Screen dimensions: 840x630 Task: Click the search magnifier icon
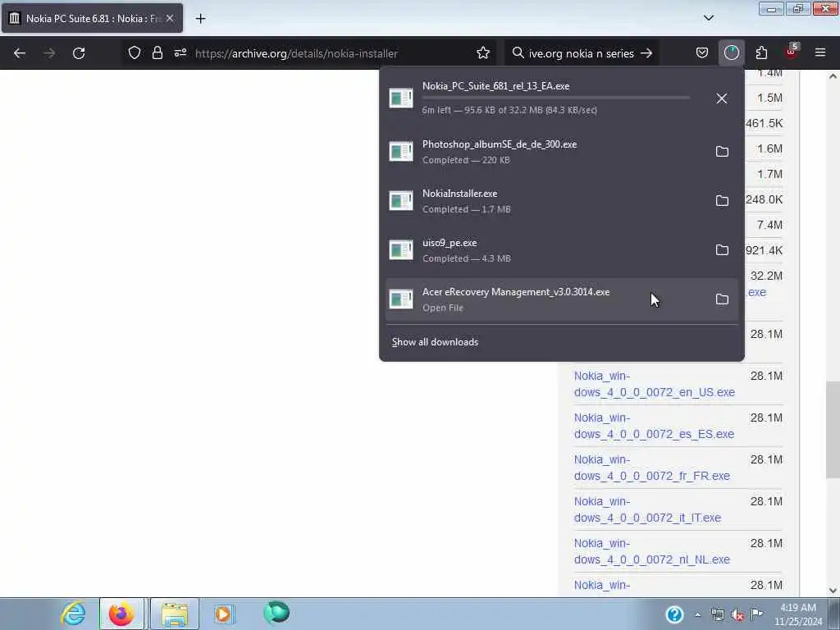518,52
